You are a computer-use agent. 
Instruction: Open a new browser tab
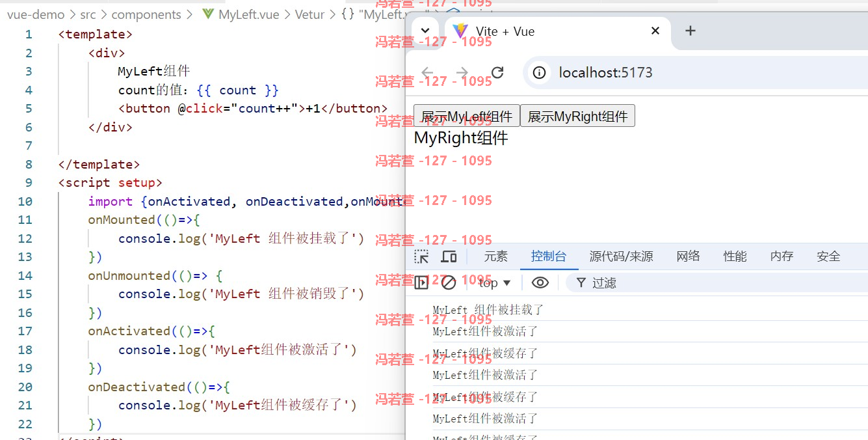pyautogui.click(x=690, y=31)
